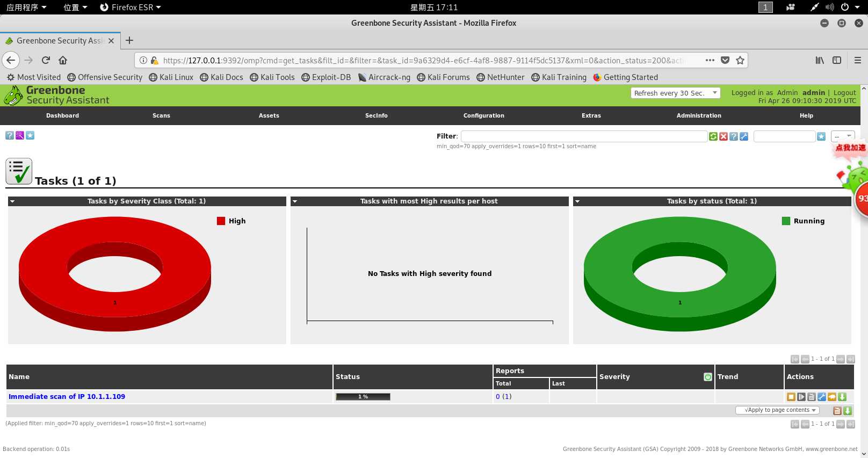The height and width of the screenshot is (458, 868).
Task: Click bulk export icon beside Apply to page contents
Action: coord(848,411)
